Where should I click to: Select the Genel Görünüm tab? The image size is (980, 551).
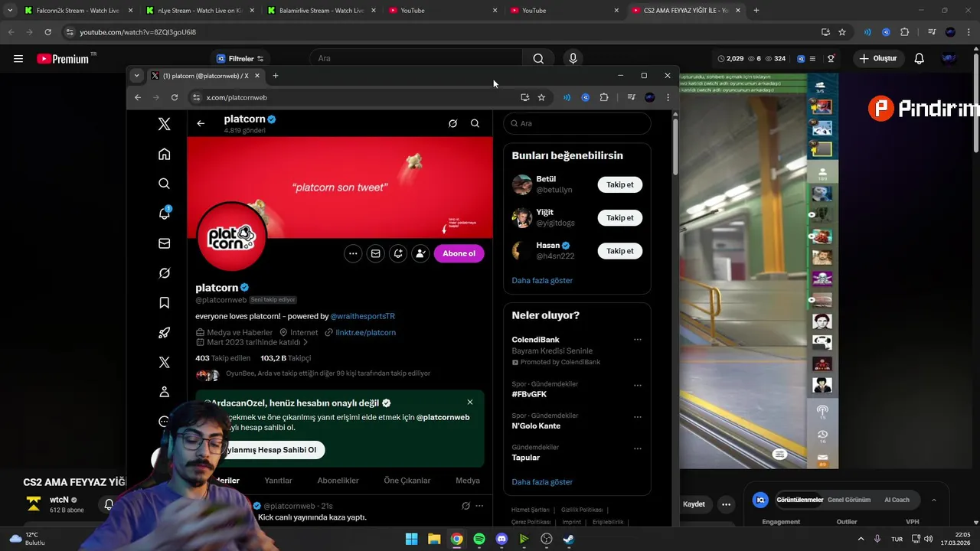849,500
